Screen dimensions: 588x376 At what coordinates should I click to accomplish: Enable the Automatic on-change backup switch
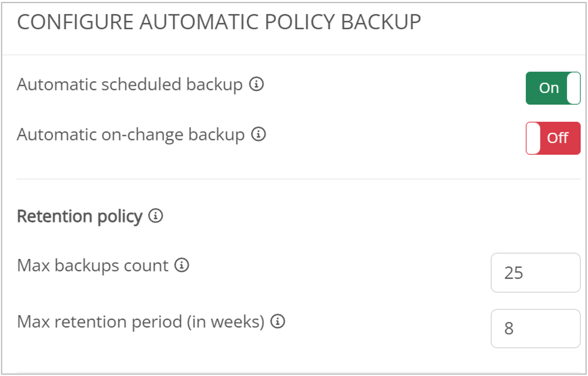553,138
